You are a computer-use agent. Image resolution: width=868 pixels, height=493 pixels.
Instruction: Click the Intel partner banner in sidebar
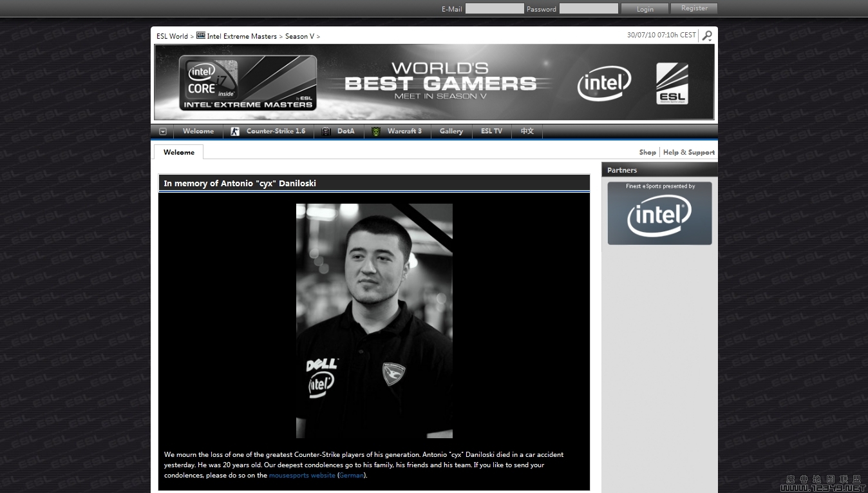coord(659,213)
